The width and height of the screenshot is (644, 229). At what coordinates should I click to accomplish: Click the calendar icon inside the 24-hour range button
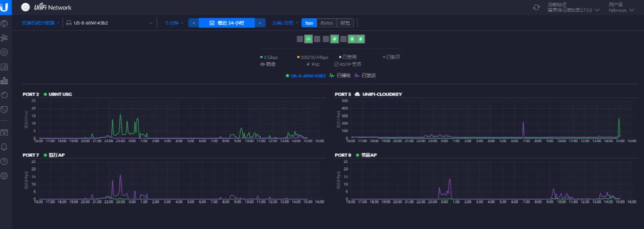coord(212,23)
